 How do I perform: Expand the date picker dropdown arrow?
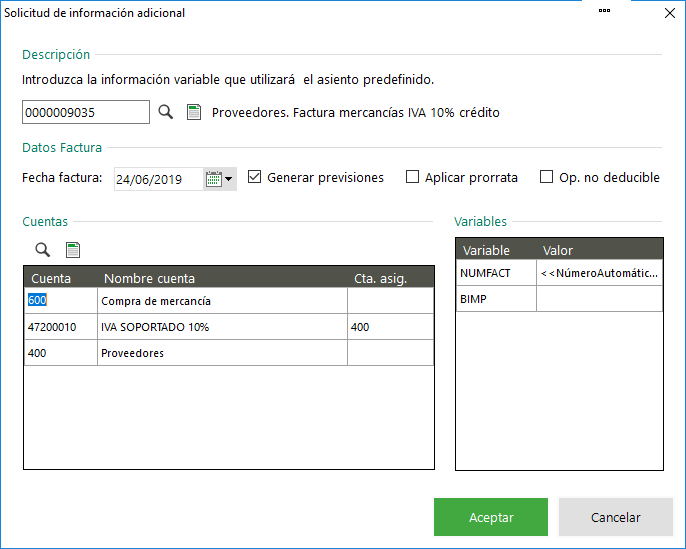coord(229,178)
